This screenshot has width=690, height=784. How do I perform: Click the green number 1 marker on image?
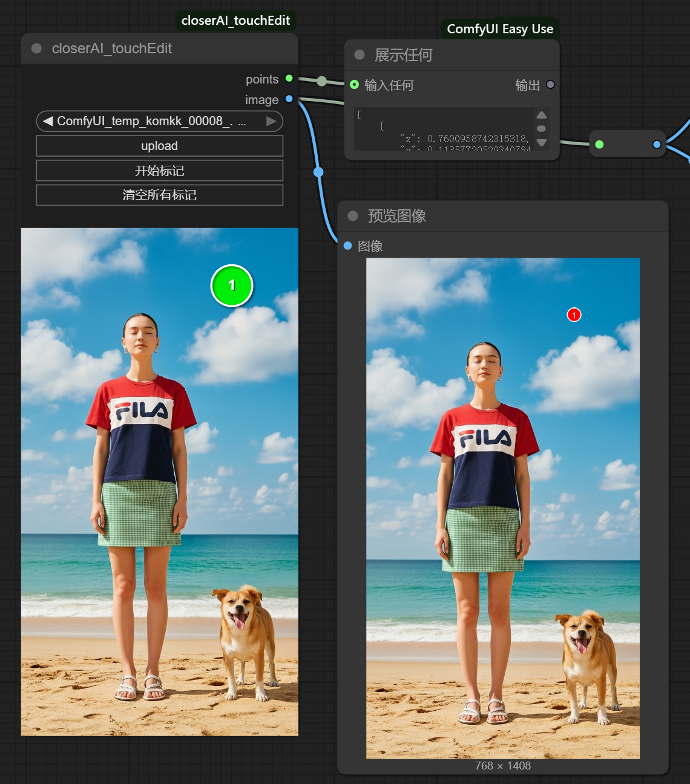click(x=232, y=286)
